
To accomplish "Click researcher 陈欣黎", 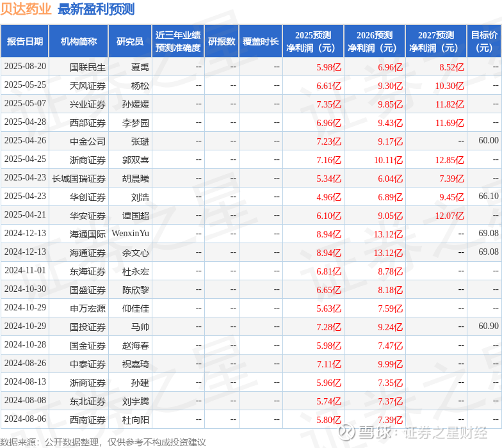I will (x=136, y=290).
